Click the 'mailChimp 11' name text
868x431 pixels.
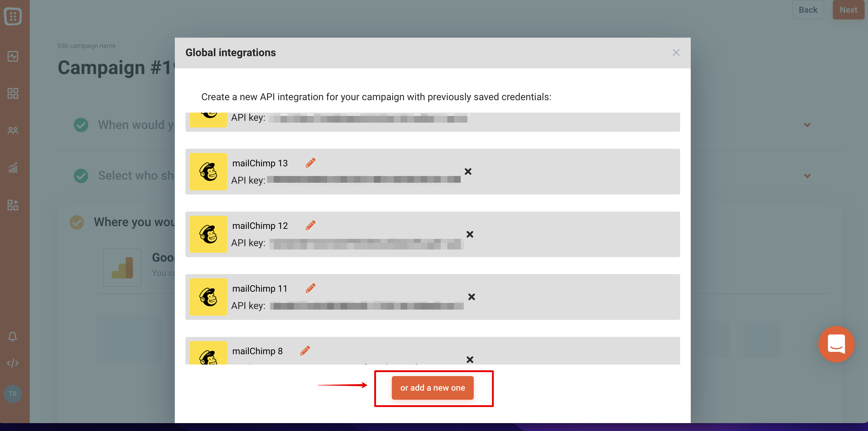pyautogui.click(x=259, y=288)
